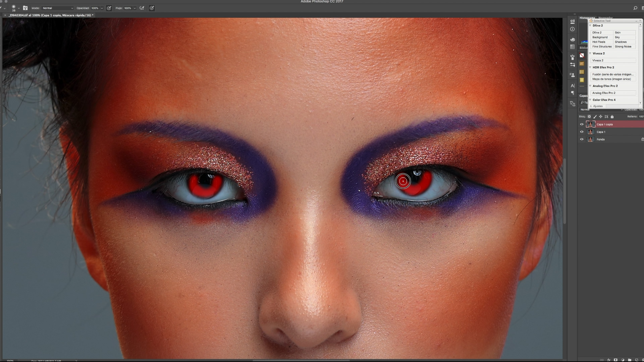Open the Clone Source panel icon
Screen dimensions: 644x362
(x=573, y=75)
